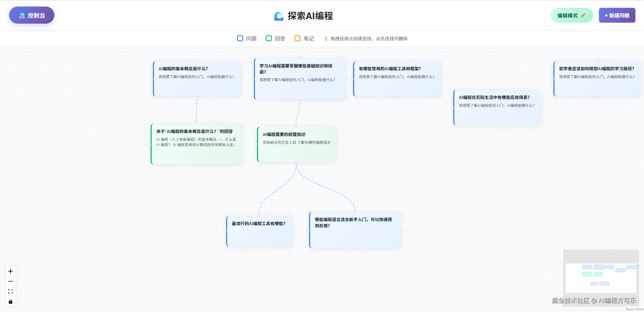
Task: Click the fit view icon
Action: [11, 291]
